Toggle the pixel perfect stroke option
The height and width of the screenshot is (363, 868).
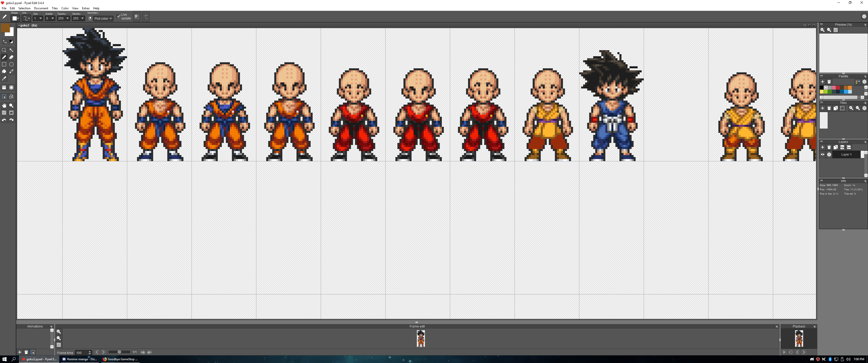[146, 16]
